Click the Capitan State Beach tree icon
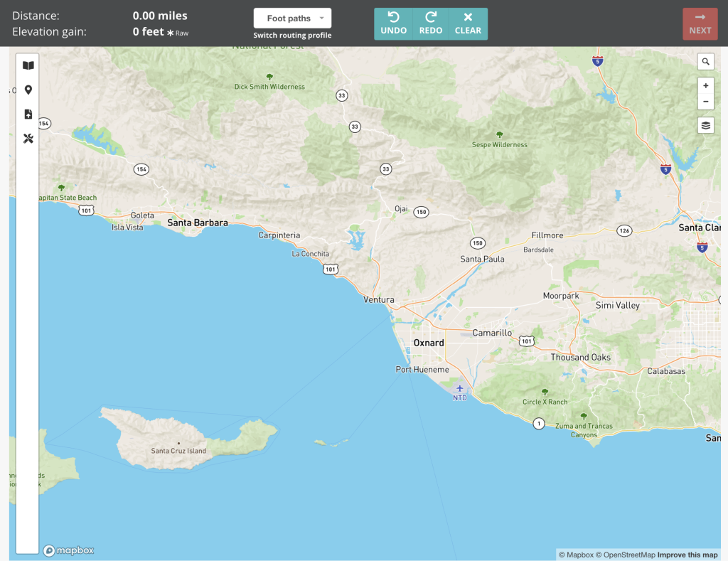The image size is (728, 561). 61,188
